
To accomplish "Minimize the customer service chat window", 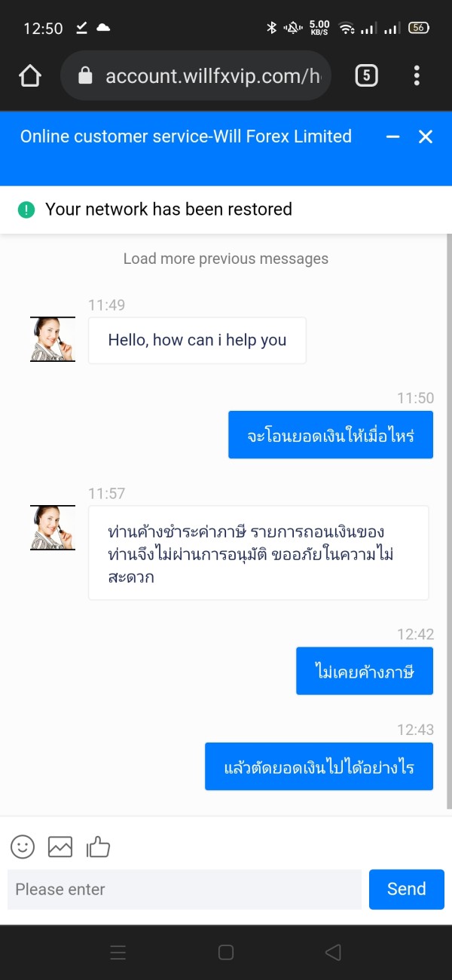I will [x=392, y=136].
